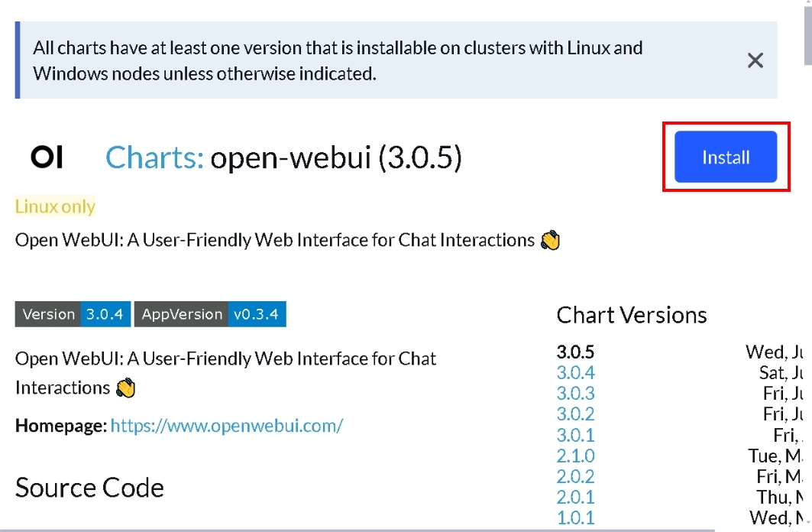Select chart version 3.0.2

click(575, 414)
